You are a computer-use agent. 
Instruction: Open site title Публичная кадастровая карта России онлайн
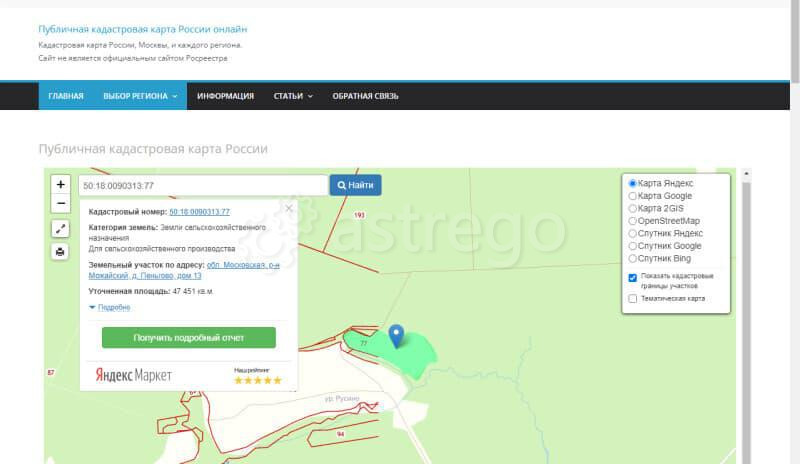[x=143, y=29]
